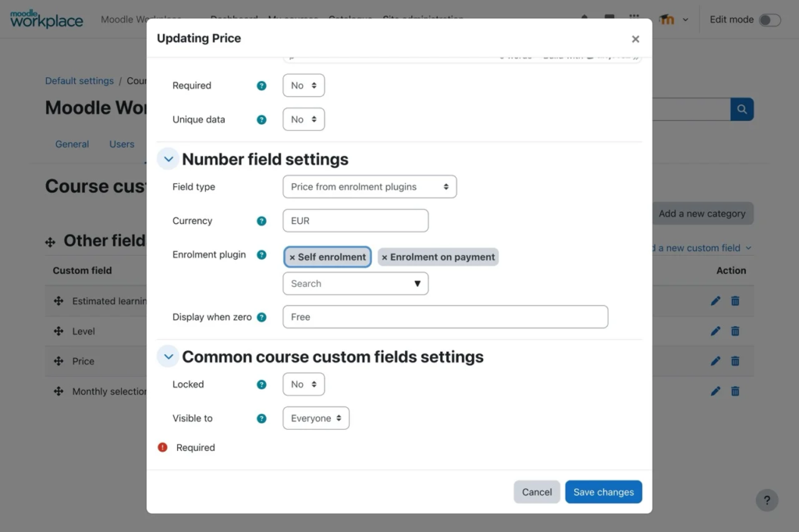
Task: Remove the Enrolment on payment tag
Action: [x=385, y=257]
